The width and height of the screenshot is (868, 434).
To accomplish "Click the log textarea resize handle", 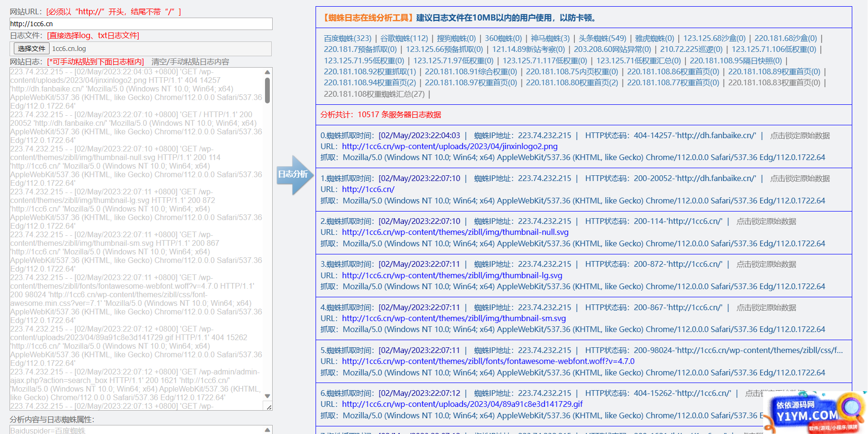I will click(x=268, y=406).
